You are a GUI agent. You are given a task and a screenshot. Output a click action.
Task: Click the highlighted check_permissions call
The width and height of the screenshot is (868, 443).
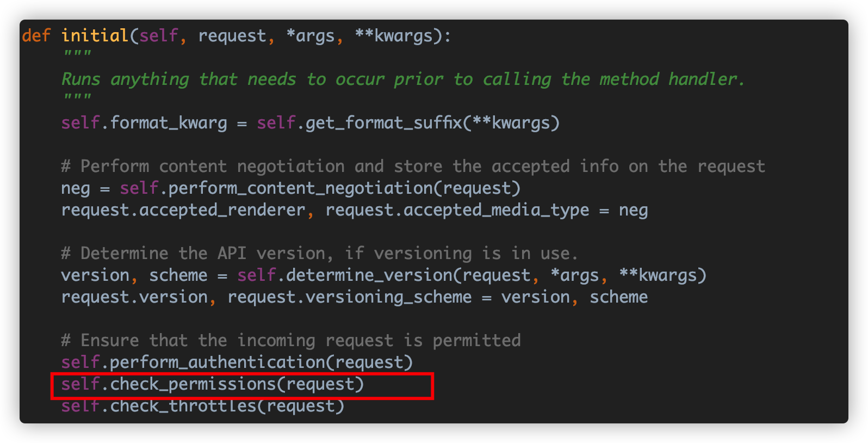pos(212,384)
